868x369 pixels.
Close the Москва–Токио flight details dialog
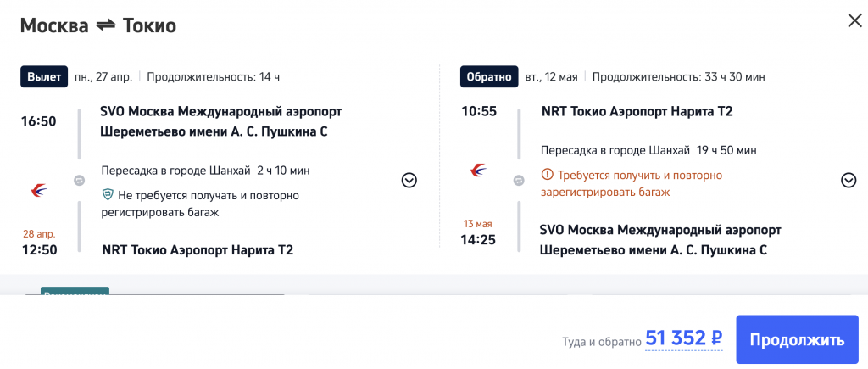[x=854, y=21]
